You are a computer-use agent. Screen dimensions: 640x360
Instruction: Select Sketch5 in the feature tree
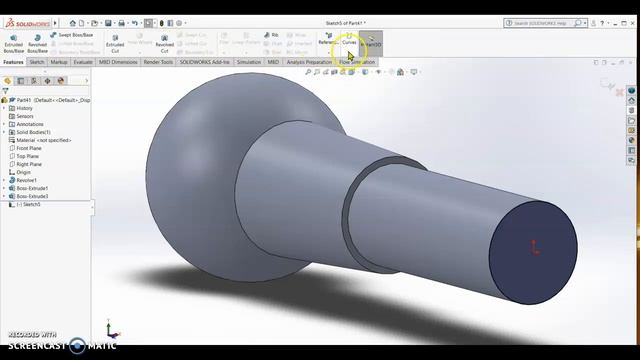click(x=24, y=204)
